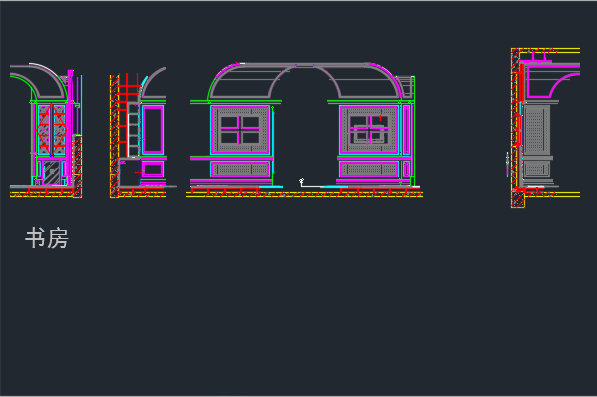Select the right window panel of the arched elevation
This screenshot has height=397, width=597.
pos(369,130)
